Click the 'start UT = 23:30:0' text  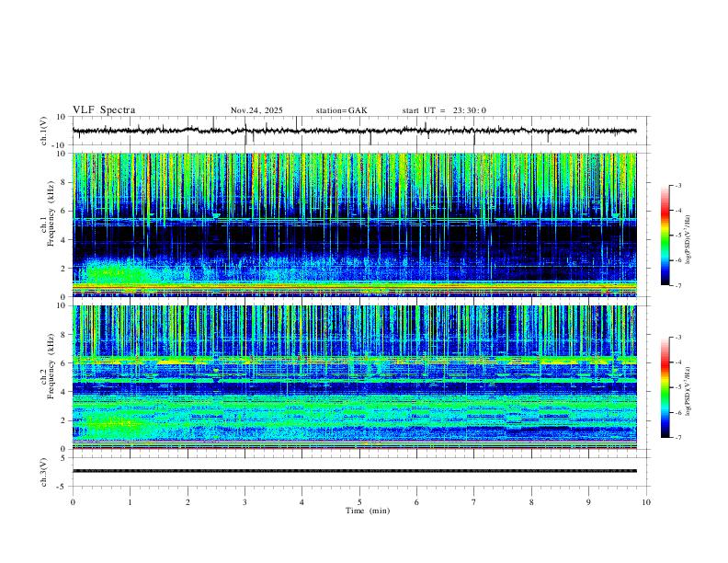tap(444, 110)
